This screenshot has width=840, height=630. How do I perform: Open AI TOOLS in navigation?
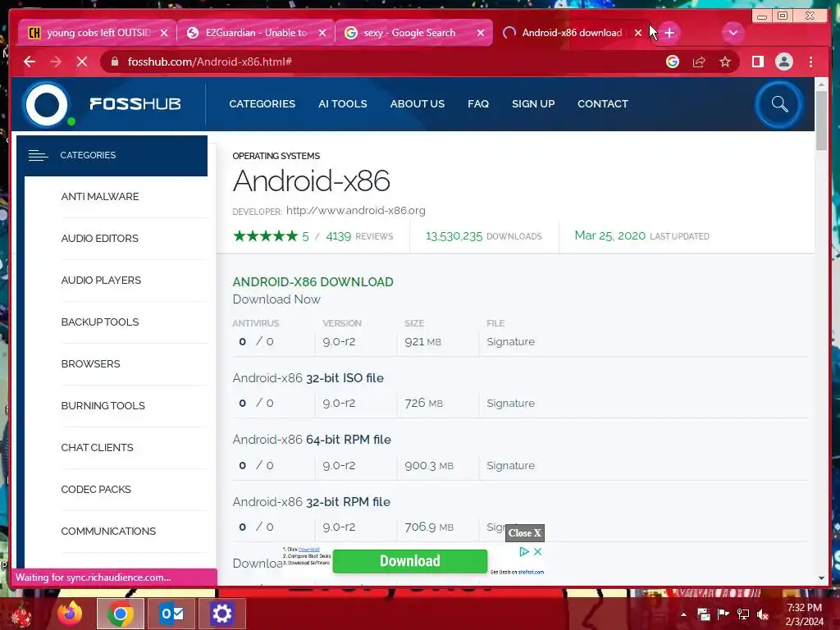(x=342, y=104)
